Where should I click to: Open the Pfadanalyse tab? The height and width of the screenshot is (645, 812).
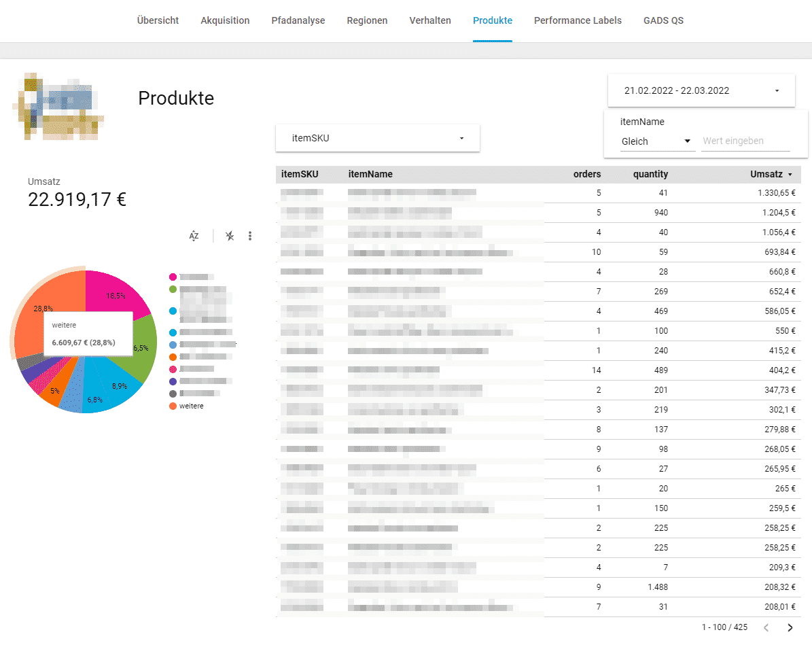click(298, 20)
